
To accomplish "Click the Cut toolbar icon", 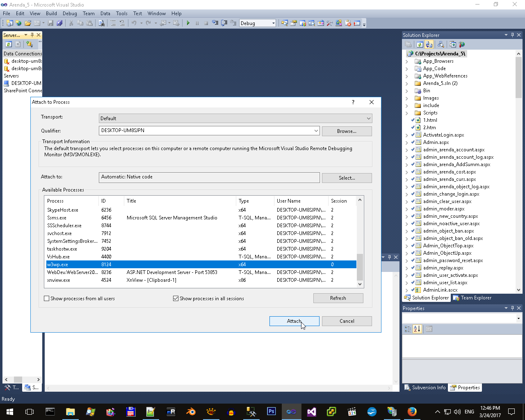I will [x=71, y=23].
